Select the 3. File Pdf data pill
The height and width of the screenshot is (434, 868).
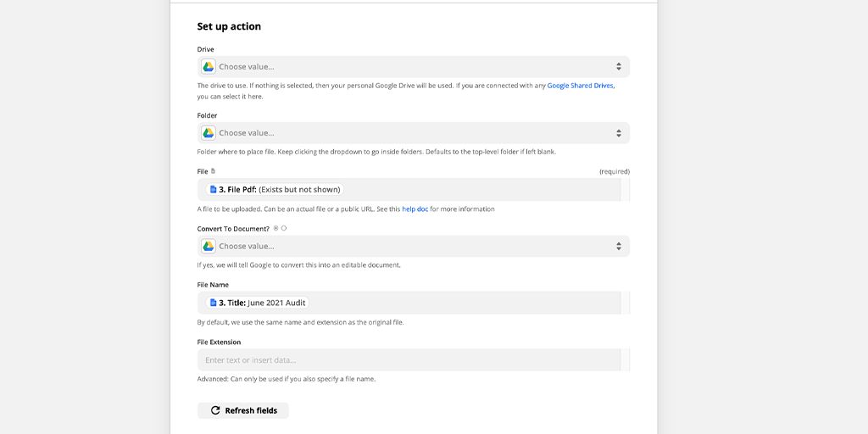275,189
